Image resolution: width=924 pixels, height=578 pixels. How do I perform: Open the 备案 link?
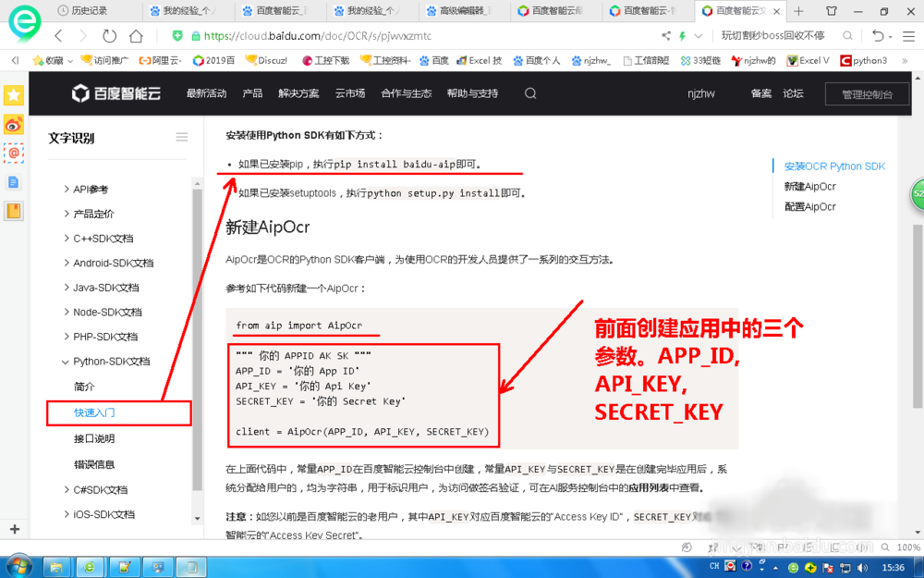(760, 93)
